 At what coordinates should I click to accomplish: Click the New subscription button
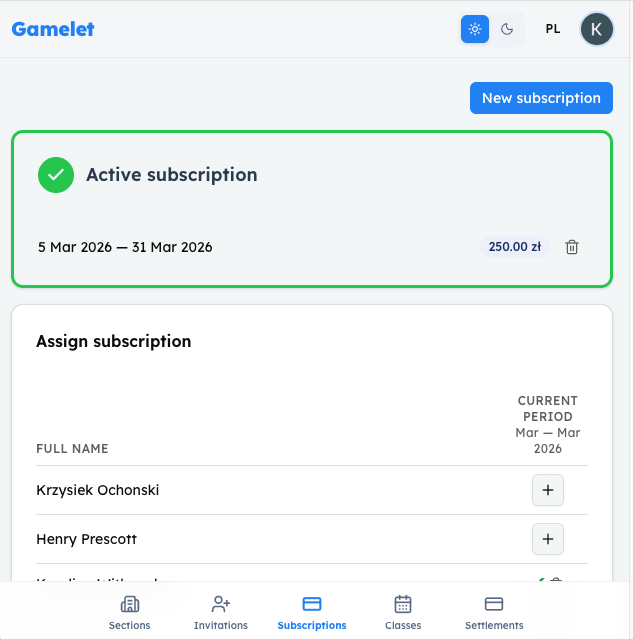(541, 98)
